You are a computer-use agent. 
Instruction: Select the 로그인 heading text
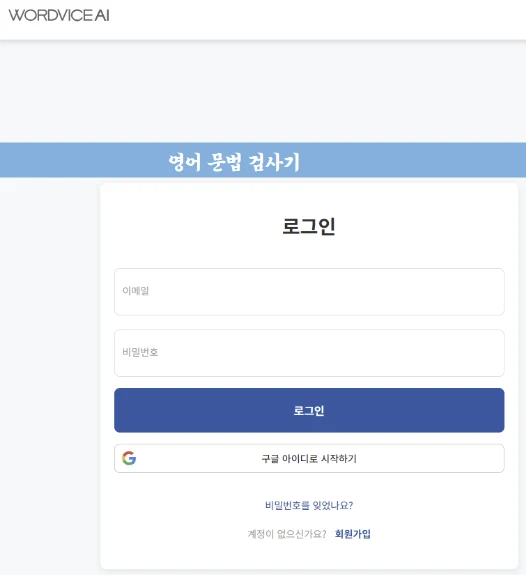click(x=309, y=226)
